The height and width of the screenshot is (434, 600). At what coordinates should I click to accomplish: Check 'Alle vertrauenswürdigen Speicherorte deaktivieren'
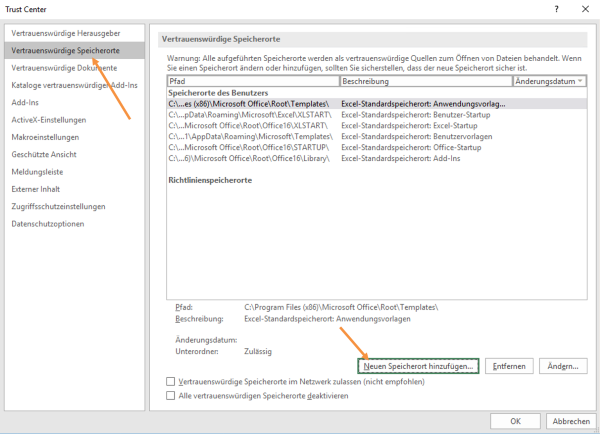170,396
